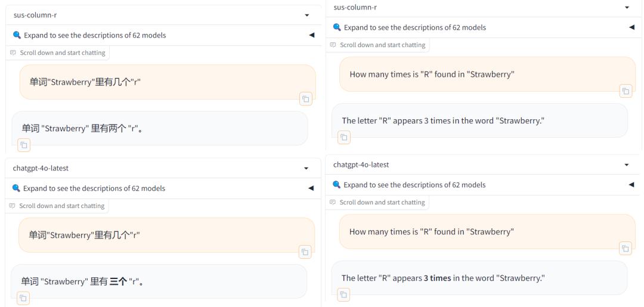Expand model descriptions in the chatgpt-4o-latest Chinese panel
This screenshot has width=644, height=307.
point(311,188)
